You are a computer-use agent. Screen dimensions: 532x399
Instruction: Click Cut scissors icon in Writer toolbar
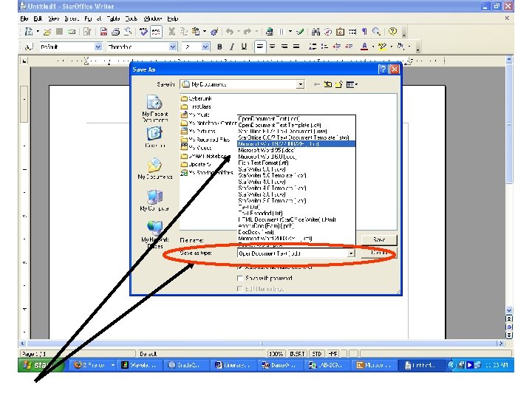[x=172, y=32]
